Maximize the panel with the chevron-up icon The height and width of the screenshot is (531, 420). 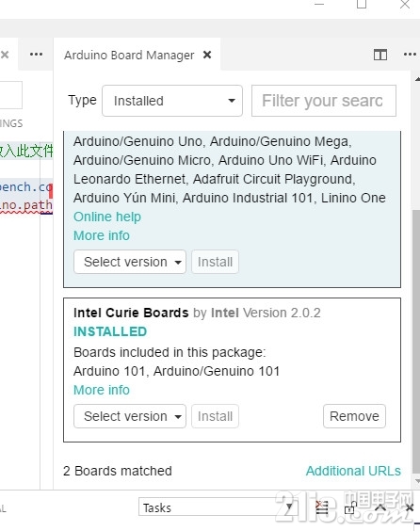click(x=380, y=507)
